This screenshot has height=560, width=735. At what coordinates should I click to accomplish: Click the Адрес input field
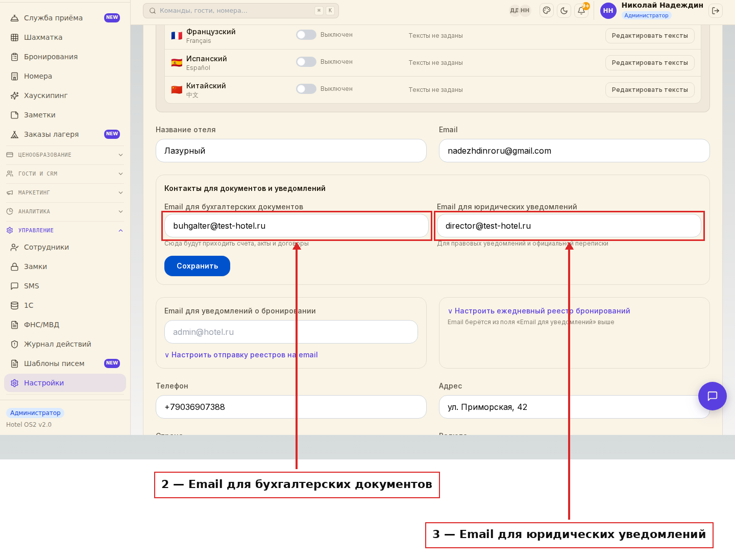pyautogui.click(x=574, y=407)
